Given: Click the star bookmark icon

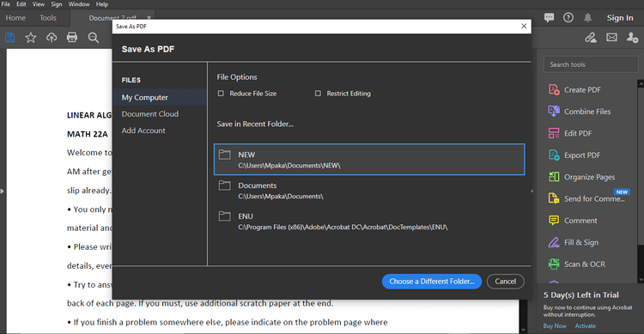Looking at the screenshot, I should point(30,38).
